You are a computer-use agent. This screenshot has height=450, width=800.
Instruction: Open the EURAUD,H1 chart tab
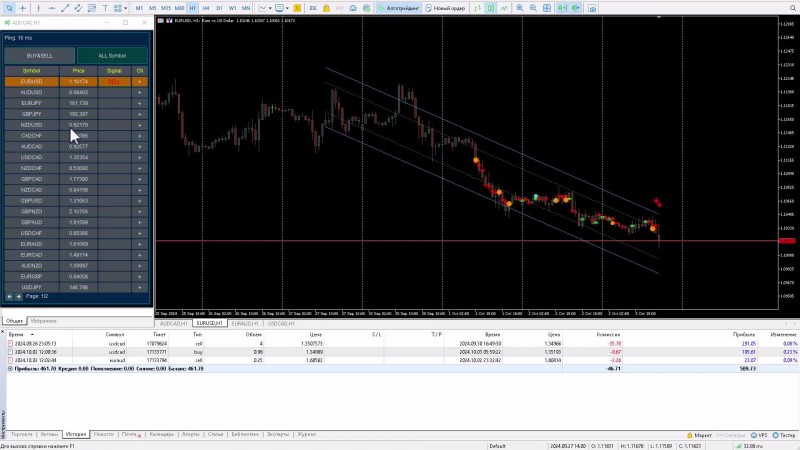pyautogui.click(x=245, y=323)
